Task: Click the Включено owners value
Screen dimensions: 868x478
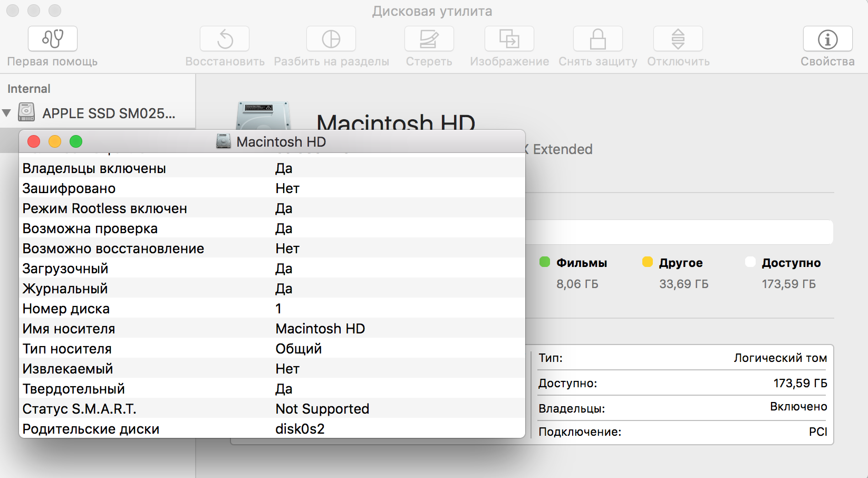Action: (798, 406)
